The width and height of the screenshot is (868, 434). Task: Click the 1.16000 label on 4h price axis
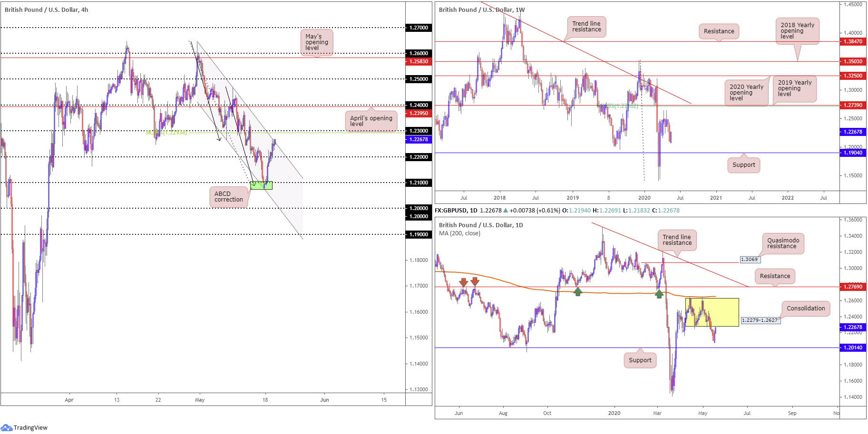pyautogui.click(x=419, y=312)
